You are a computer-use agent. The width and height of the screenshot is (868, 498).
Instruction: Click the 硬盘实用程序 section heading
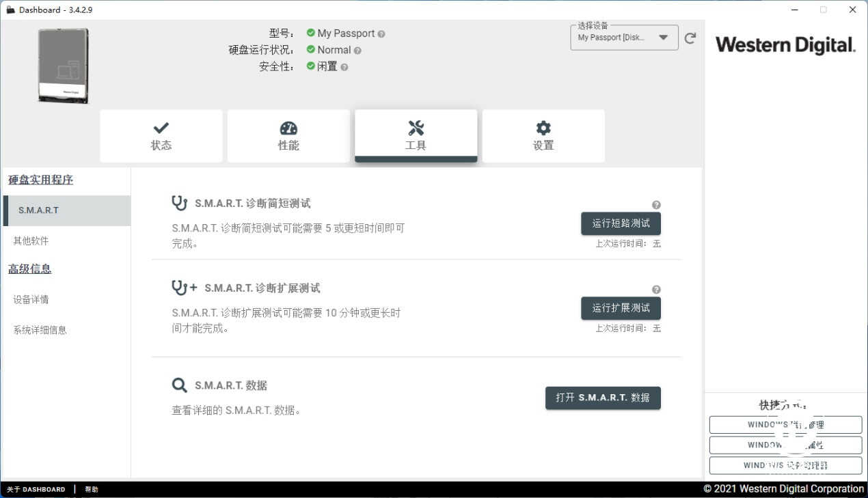point(40,180)
